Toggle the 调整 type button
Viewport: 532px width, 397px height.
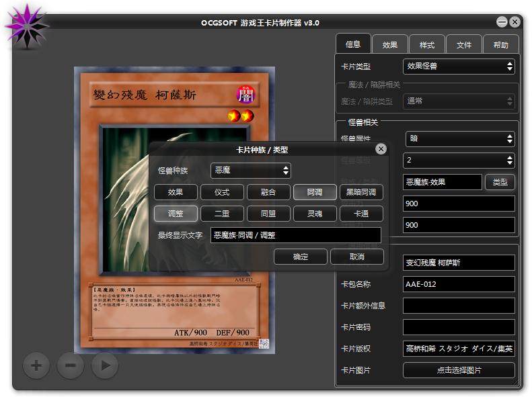point(176,214)
